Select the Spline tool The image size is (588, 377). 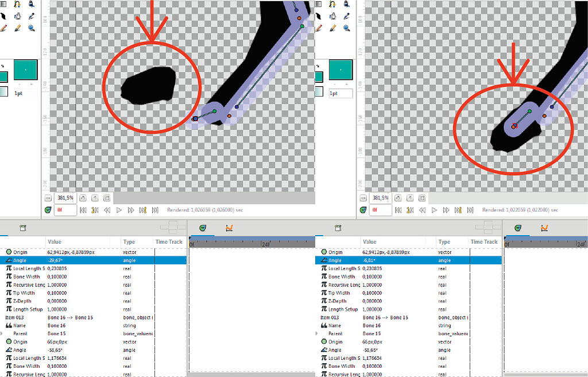(17, 4)
